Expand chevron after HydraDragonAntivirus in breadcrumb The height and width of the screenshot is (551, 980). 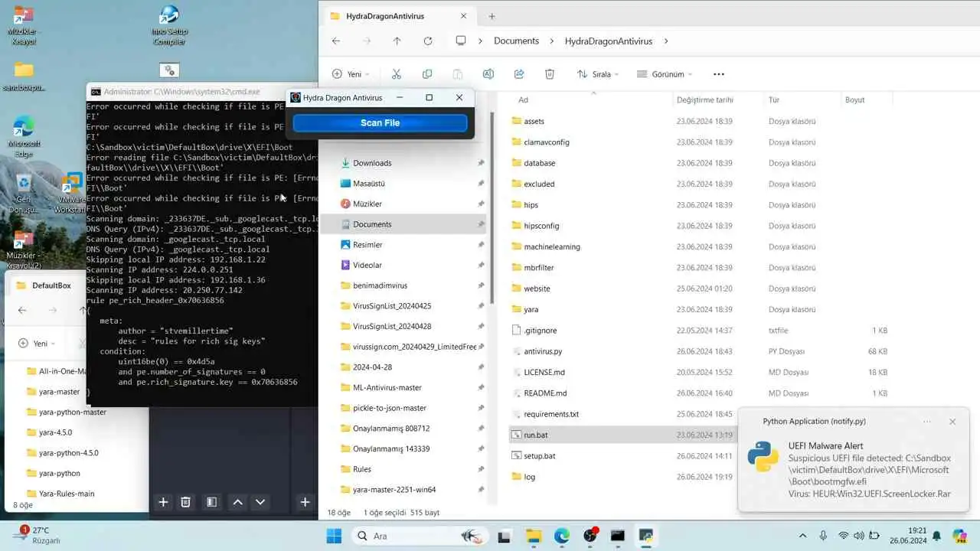666,41
